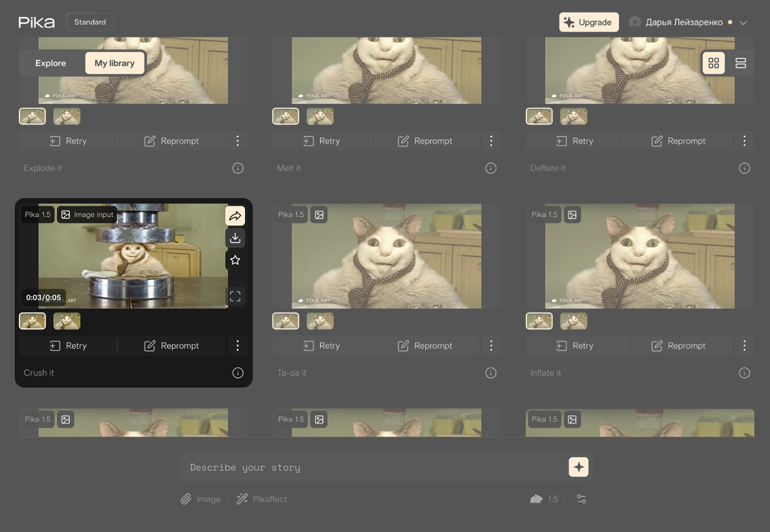Click the Standard plan badge
This screenshot has width=770, height=532.
90,22
